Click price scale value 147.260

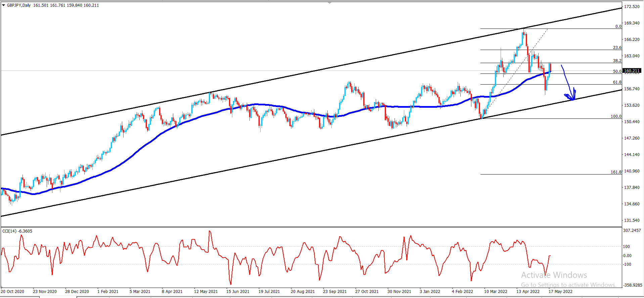click(632, 138)
